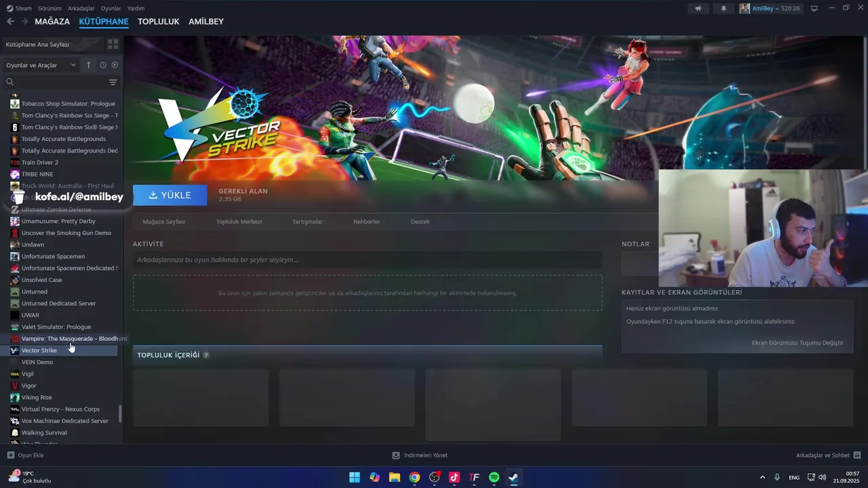Open the Arkadaşlar menu
868x488 pixels.
81,8
